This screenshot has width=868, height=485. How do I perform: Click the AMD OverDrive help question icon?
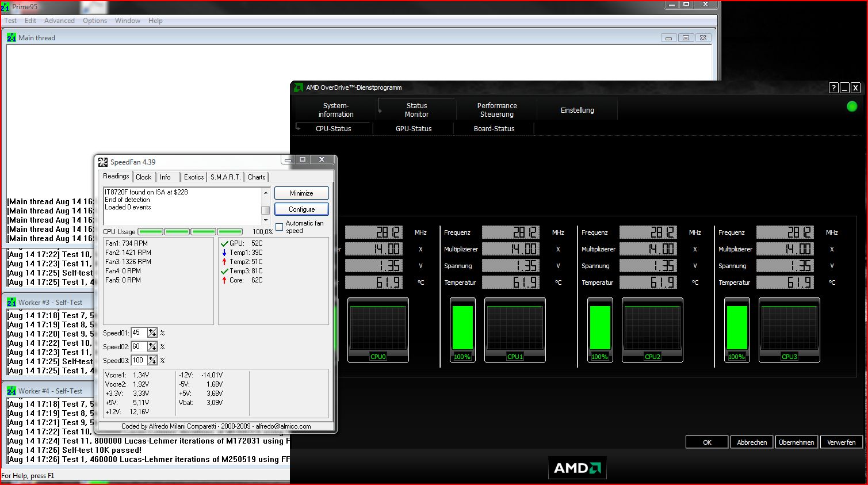pos(833,88)
